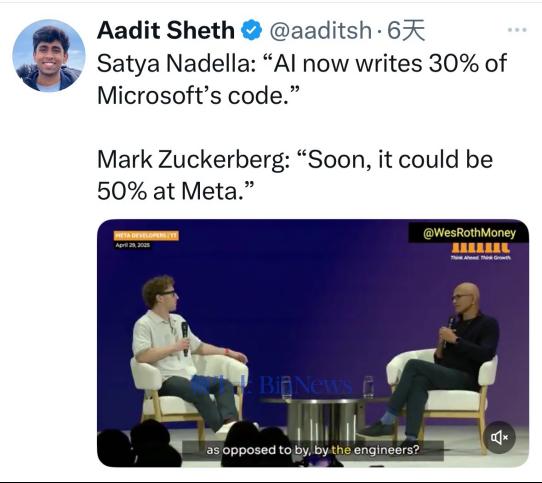Click the @WesRothMoney watermark tag
Image resolution: width=542 pixels, height=483 pixels.
click(x=469, y=233)
